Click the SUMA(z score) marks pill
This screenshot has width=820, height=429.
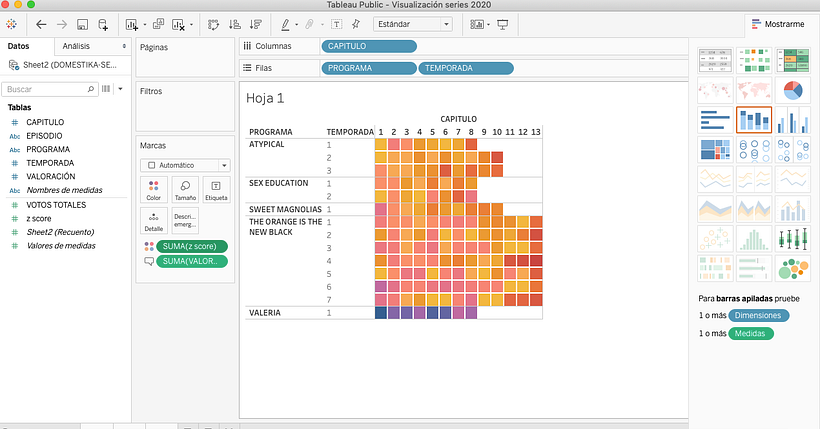(192, 246)
